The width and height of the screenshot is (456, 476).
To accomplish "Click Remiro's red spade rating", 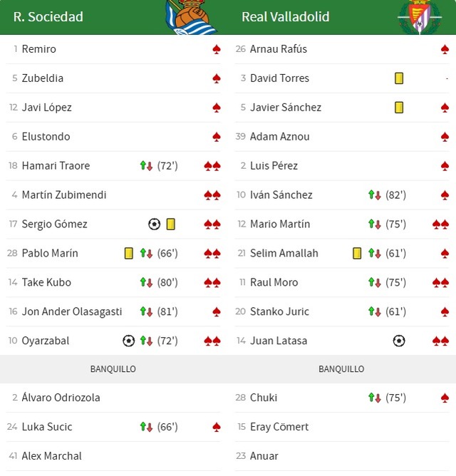I will pyautogui.click(x=217, y=49).
